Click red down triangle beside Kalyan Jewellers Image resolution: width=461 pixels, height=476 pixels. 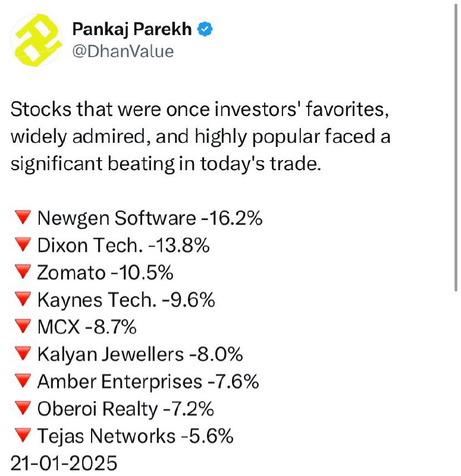click(23, 353)
